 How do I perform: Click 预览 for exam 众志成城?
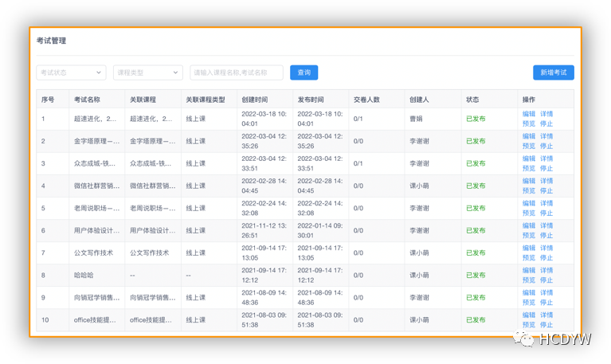tap(529, 168)
